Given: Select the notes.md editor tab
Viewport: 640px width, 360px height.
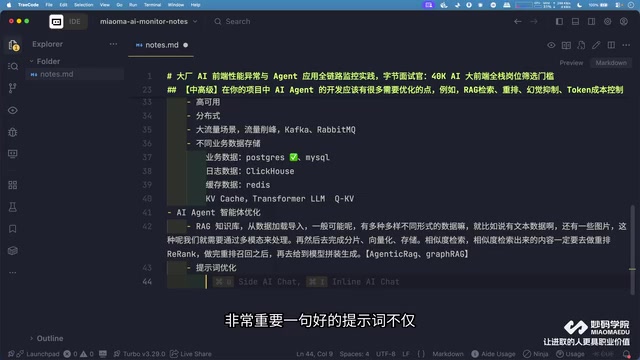Looking at the screenshot, I should (161, 45).
